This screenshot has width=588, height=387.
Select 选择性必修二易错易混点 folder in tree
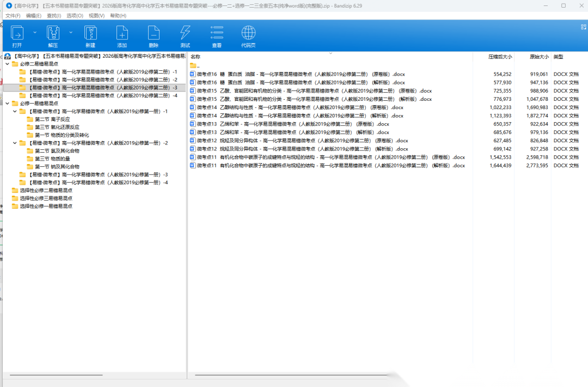click(x=46, y=190)
